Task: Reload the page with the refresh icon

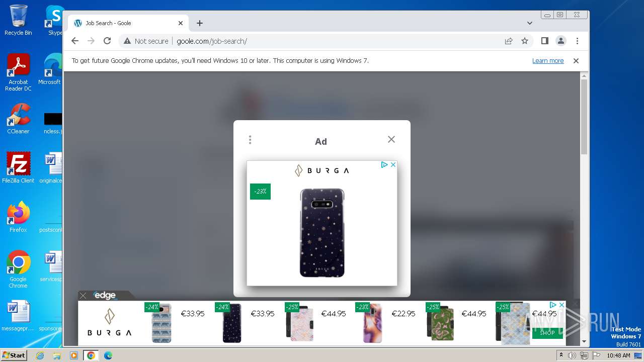Action: coord(107,41)
